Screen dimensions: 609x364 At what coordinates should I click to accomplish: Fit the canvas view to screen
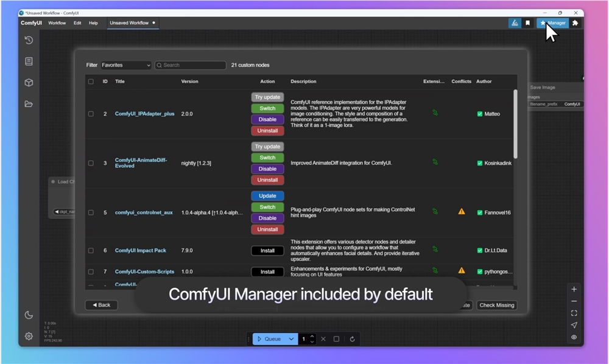[x=574, y=313]
